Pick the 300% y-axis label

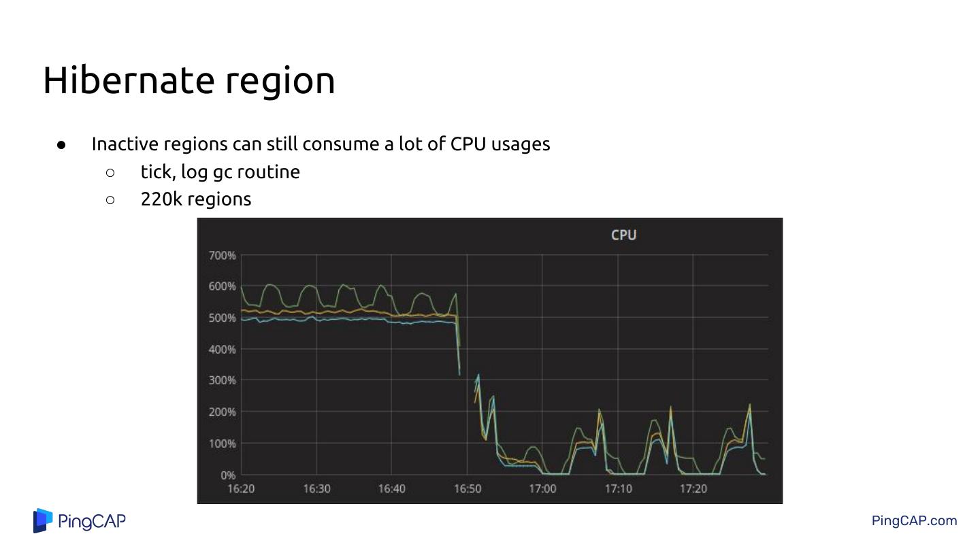[x=222, y=380]
